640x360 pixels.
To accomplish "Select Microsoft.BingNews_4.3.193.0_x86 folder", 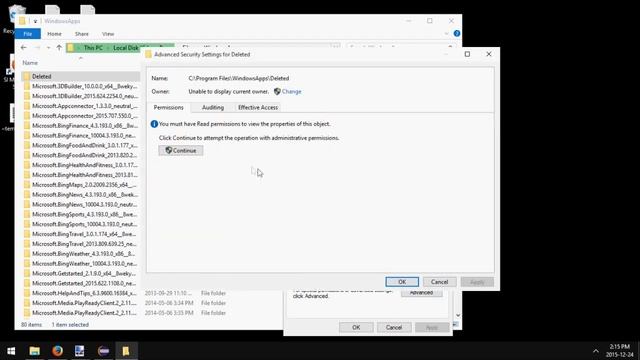I will 81,195.
